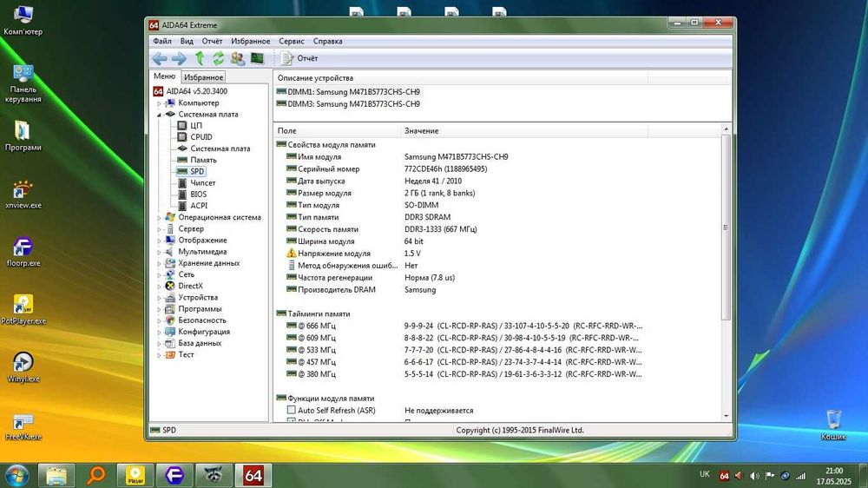Click the Конфигурация tree icon
868x488 pixels.
click(170, 332)
